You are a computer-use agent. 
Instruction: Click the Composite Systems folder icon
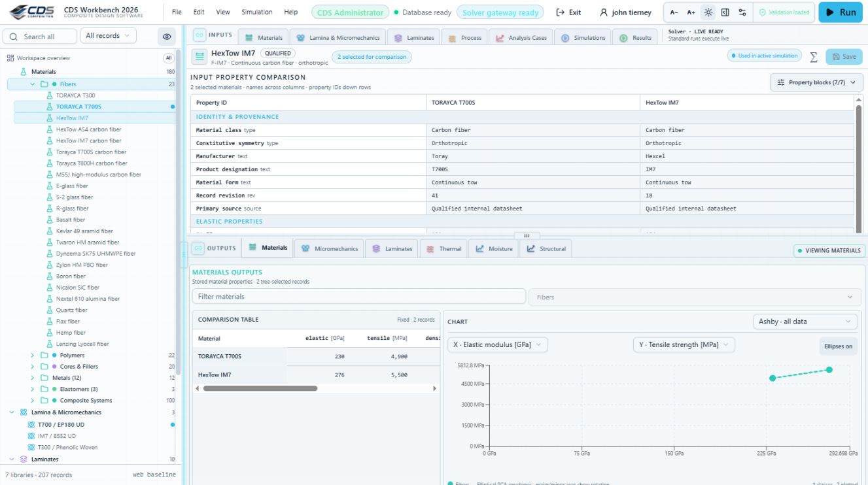tap(44, 401)
